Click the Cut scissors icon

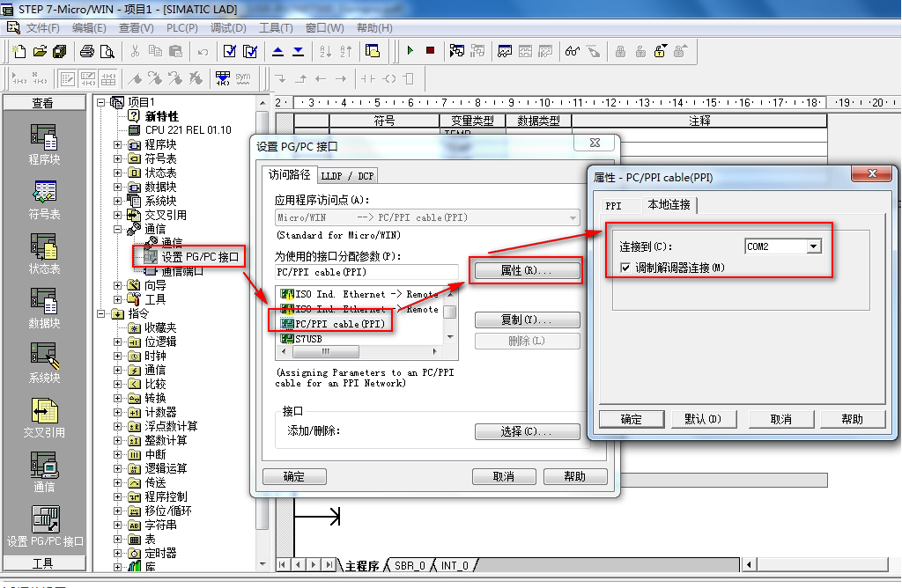click(x=135, y=52)
